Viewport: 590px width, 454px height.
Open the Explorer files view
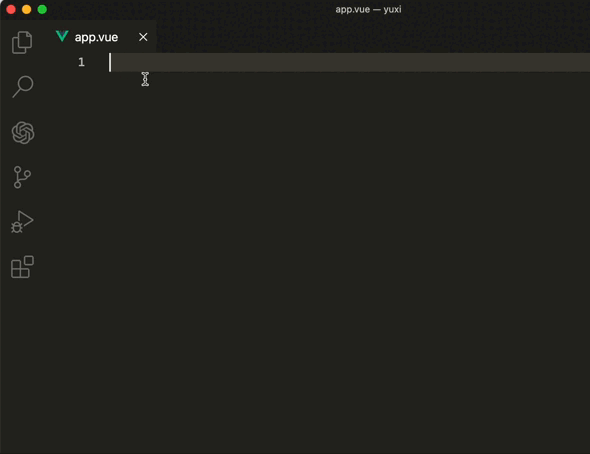[22, 43]
